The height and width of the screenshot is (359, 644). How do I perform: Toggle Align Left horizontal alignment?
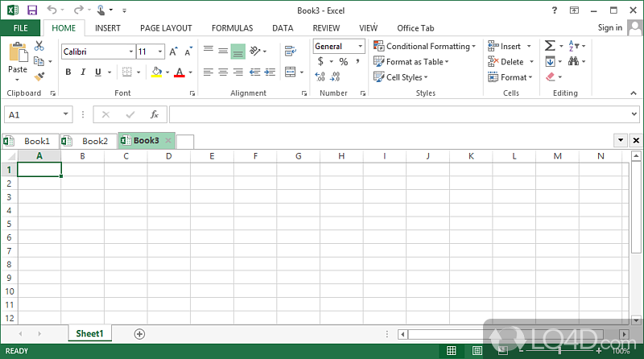click(208, 72)
